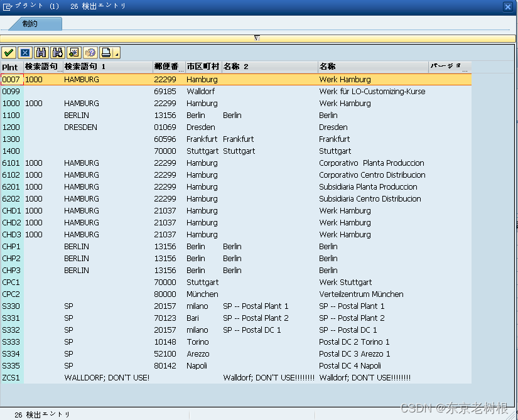Select plant CPC2 Verteilzentrum München
Viewport: 518px width, 420px height.
pyautogui.click(x=188, y=294)
